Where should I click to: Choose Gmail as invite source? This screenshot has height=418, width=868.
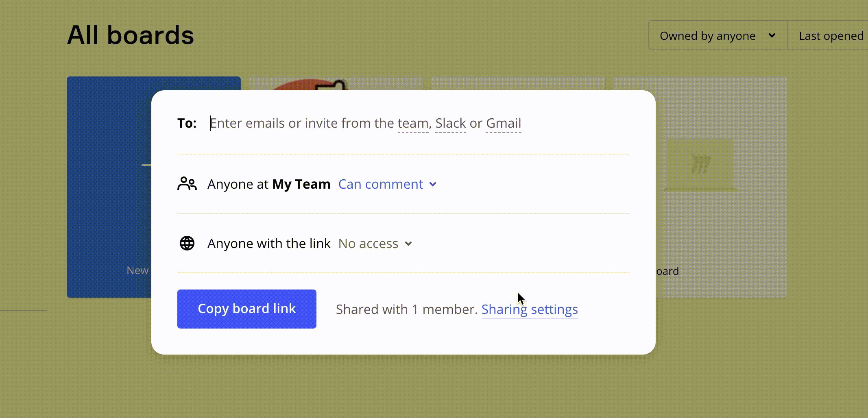(x=503, y=123)
